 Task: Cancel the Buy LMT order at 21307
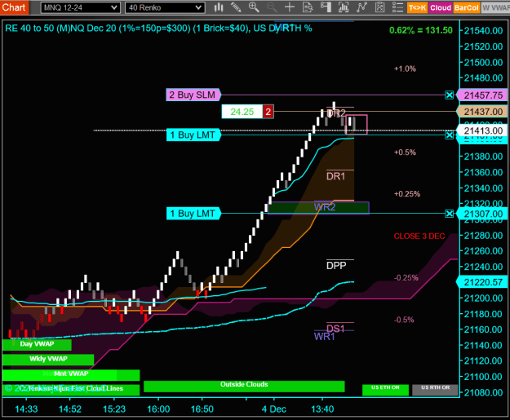pyautogui.click(x=449, y=214)
